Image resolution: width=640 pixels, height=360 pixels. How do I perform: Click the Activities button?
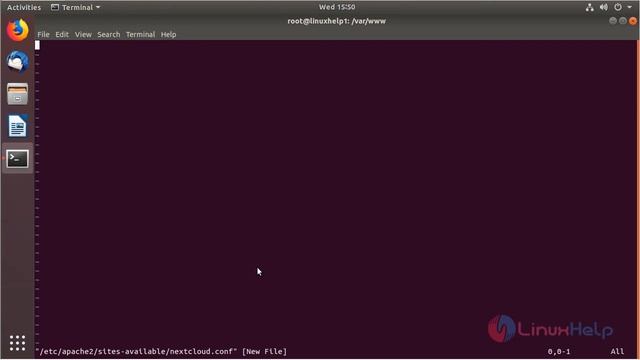pyautogui.click(x=24, y=7)
